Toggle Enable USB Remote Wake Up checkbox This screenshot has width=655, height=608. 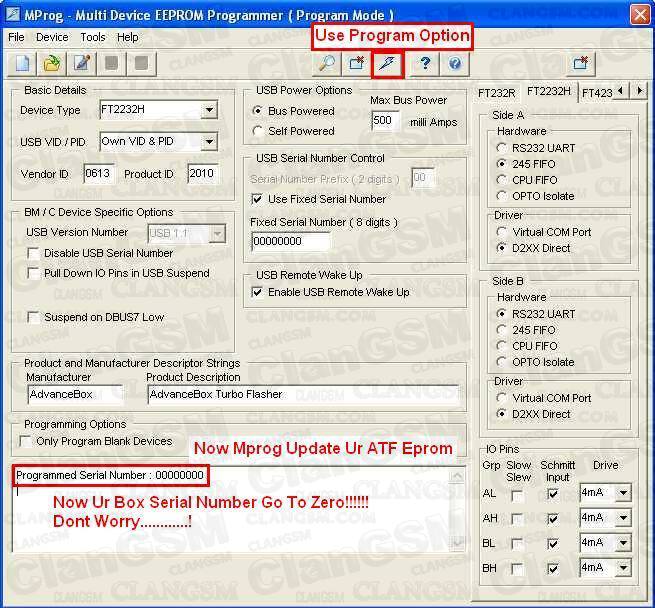coord(257,293)
